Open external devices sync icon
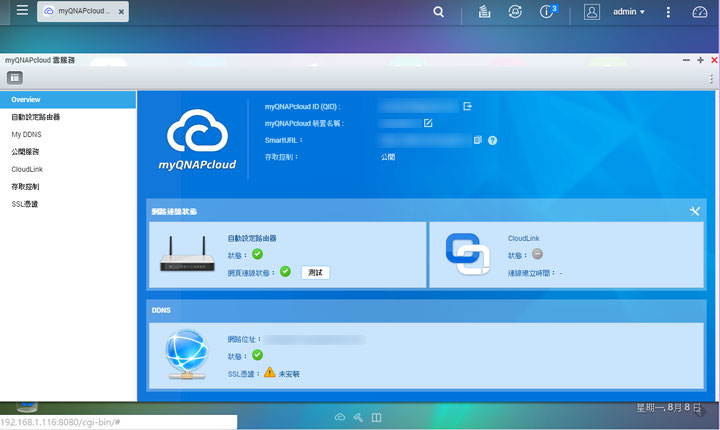 514,12
